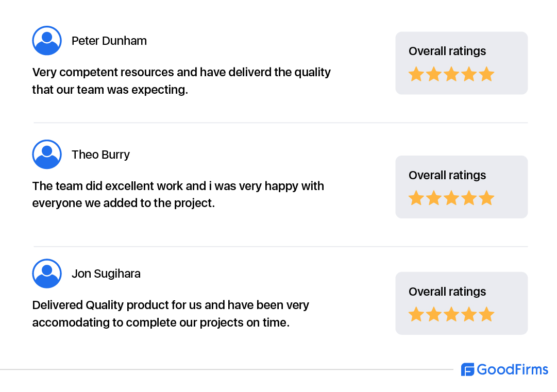
Task: Click first star in Peter Dunham's rating
Action: pos(416,74)
